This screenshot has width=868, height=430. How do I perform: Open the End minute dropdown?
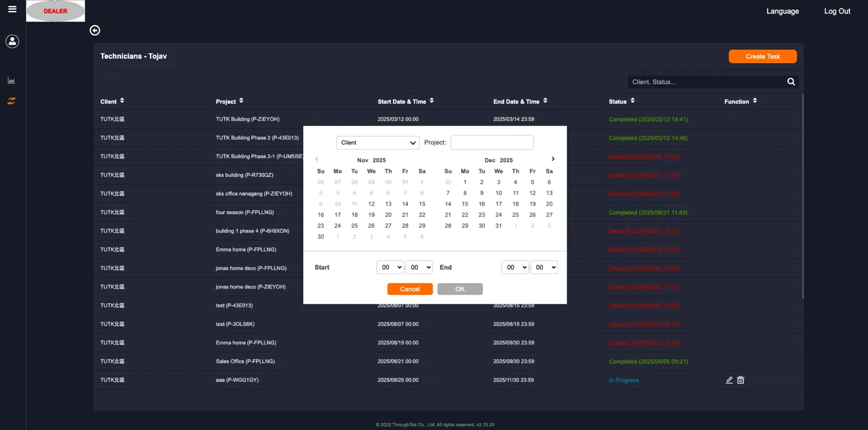pyautogui.click(x=544, y=267)
